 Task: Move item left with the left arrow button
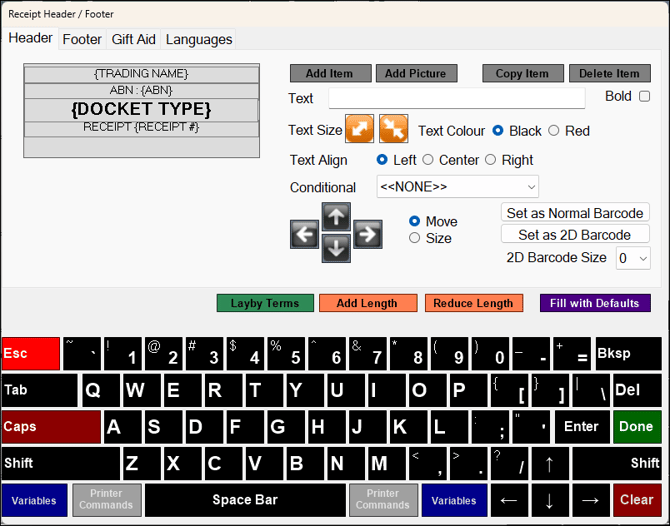[x=304, y=234]
